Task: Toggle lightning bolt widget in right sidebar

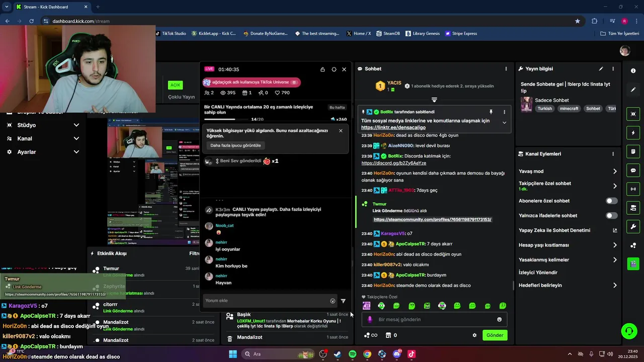Action: click(x=633, y=133)
